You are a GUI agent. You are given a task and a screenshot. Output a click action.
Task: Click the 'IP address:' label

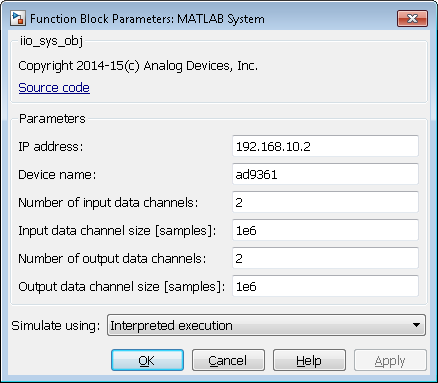[51, 146]
